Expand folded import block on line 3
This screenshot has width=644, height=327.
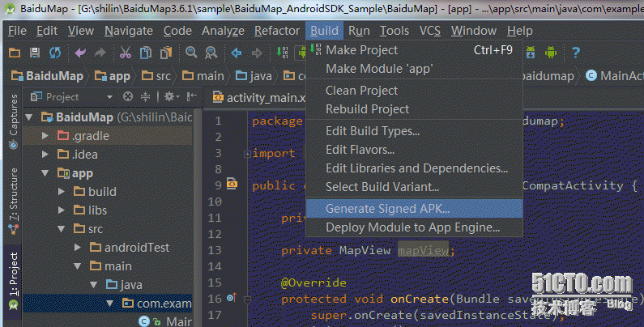coord(247,155)
